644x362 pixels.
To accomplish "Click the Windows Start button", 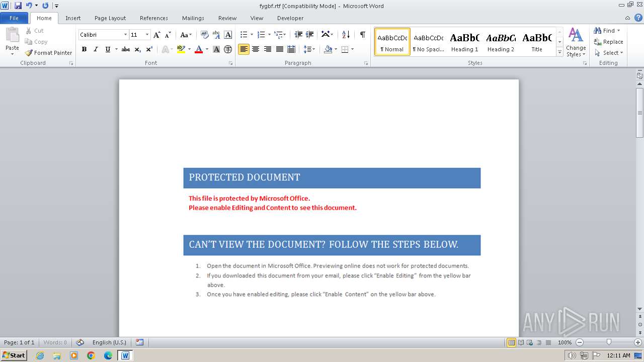I will (14, 355).
